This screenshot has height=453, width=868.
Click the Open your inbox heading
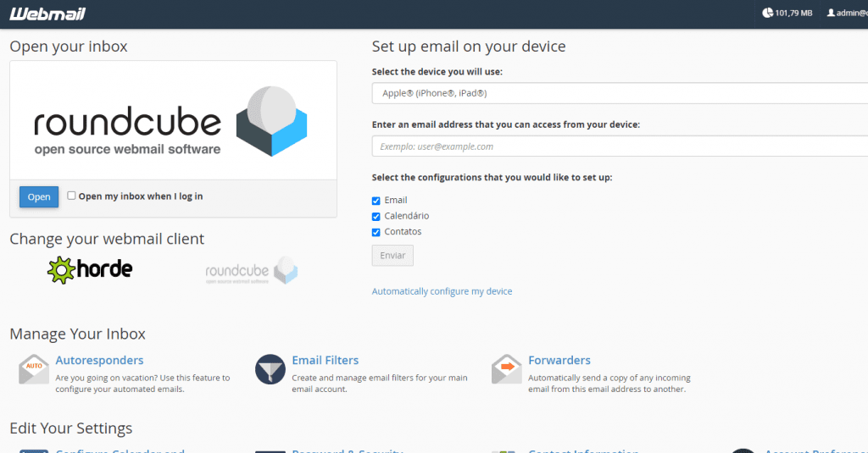click(69, 47)
